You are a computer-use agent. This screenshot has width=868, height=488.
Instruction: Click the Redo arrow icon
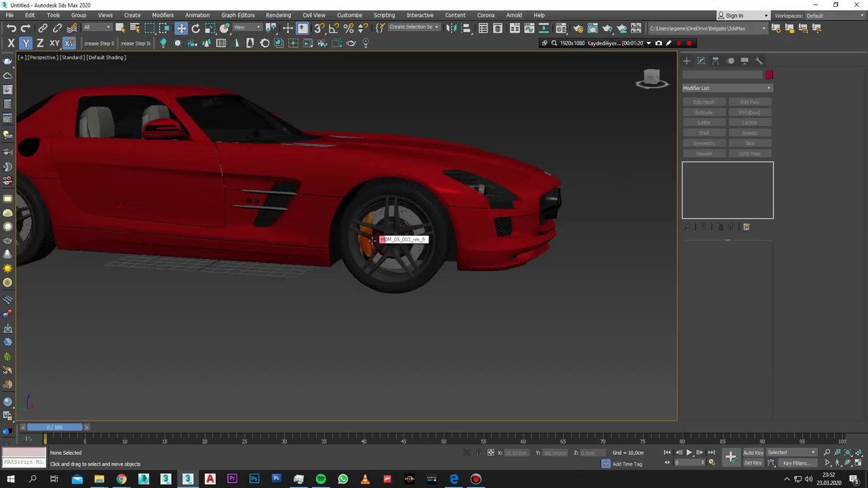pyautogui.click(x=25, y=28)
